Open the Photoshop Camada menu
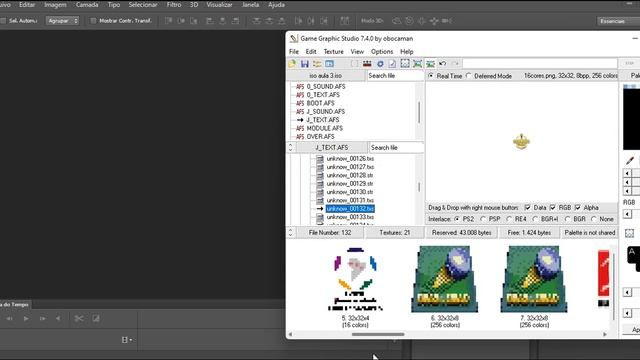 (x=87, y=5)
